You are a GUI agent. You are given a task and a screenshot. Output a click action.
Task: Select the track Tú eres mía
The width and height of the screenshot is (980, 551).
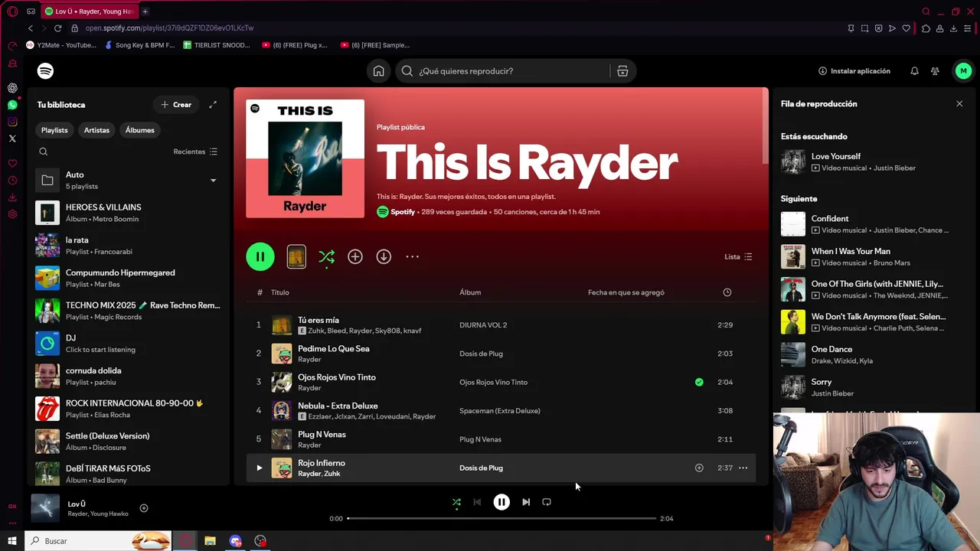point(501,325)
